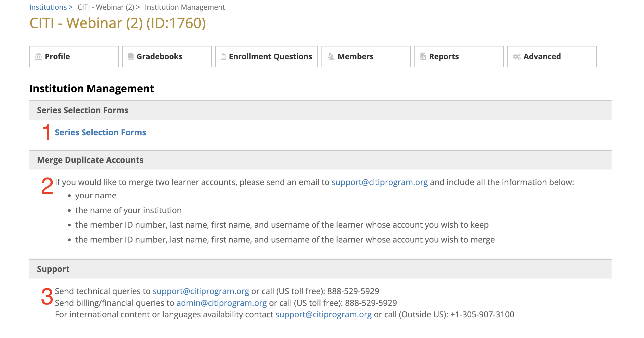The image size is (644, 338).
Task: Click the Reports document icon
Action: tap(423, 56)
